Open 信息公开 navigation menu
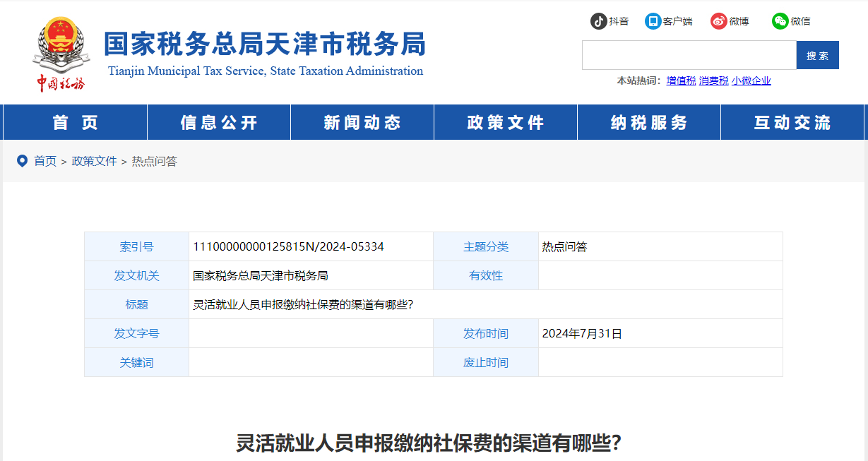This screenshot has height=461, width=868. (x=219, y=122)
